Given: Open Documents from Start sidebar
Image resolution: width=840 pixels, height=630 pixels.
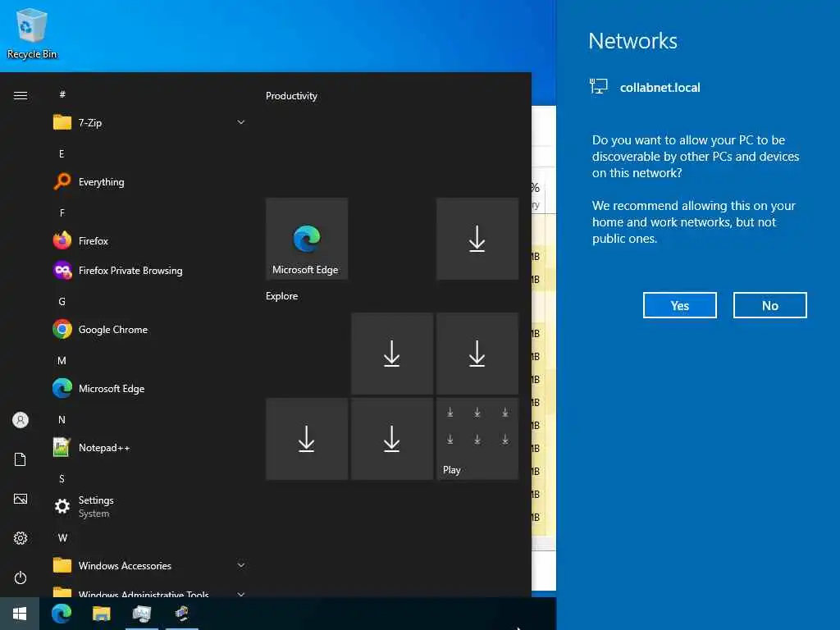Looking at the screenshot, I should point(21,459).
